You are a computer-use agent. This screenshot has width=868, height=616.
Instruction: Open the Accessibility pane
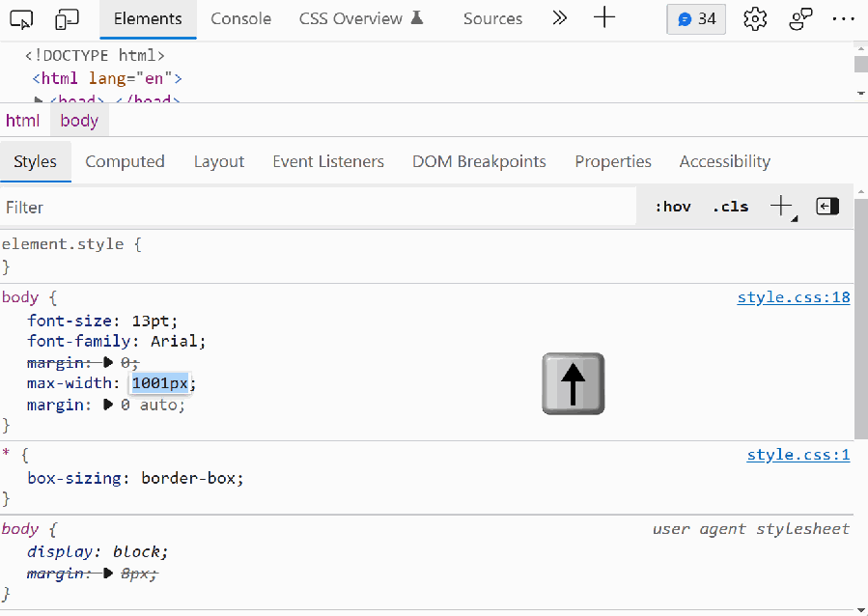pyautogui.click(x=725, y=161)
